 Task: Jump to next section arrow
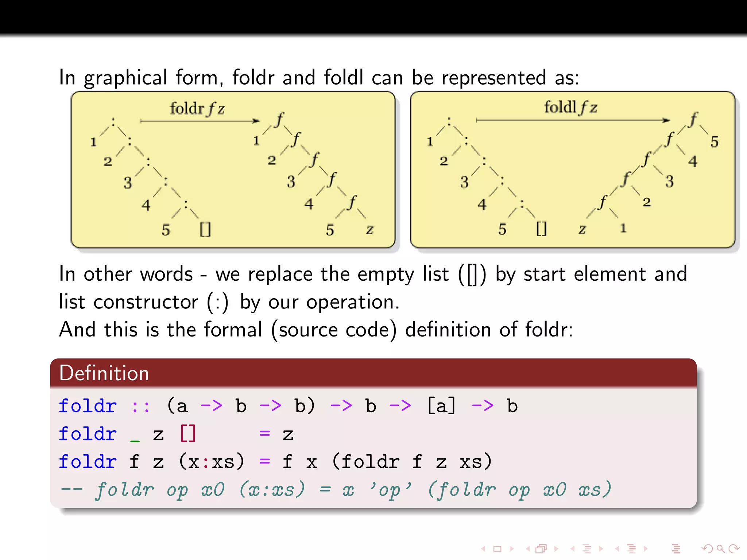tap(646, 548)
